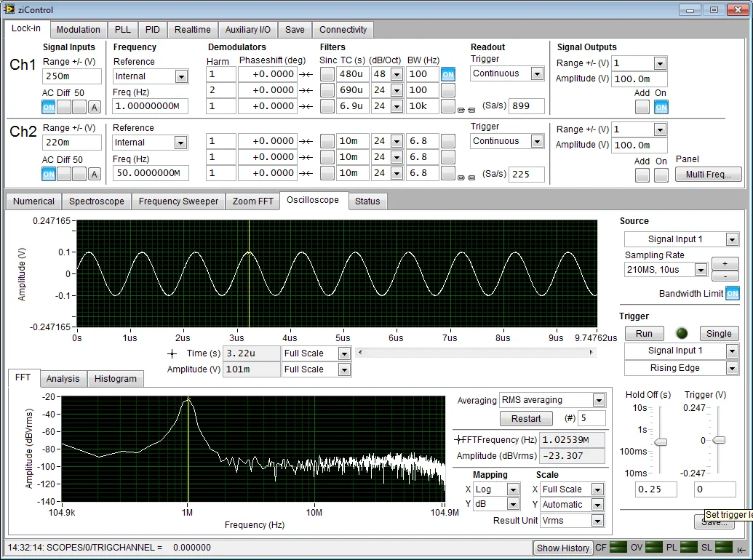This screenshot has width=753, height=560.
Task: Open the Zoom FFT tab
Action: (252, 201)
